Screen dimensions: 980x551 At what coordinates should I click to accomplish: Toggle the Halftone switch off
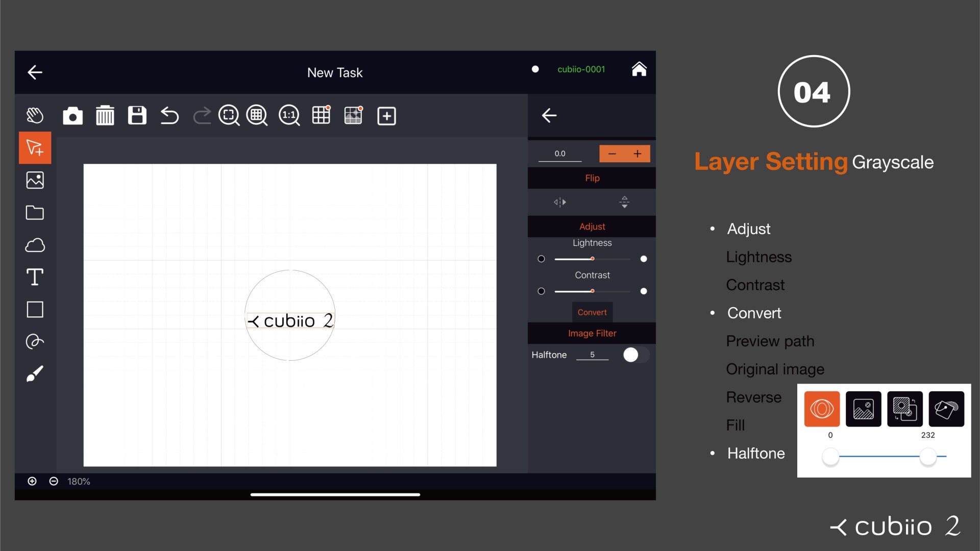click(x=636, y=355)
